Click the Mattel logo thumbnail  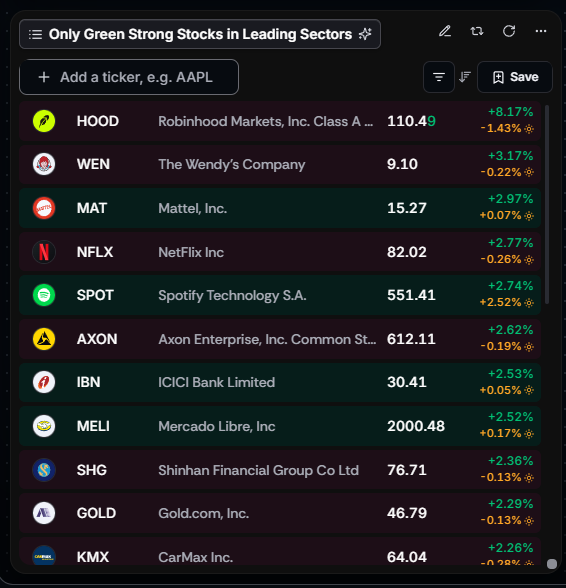click(44, 208)
